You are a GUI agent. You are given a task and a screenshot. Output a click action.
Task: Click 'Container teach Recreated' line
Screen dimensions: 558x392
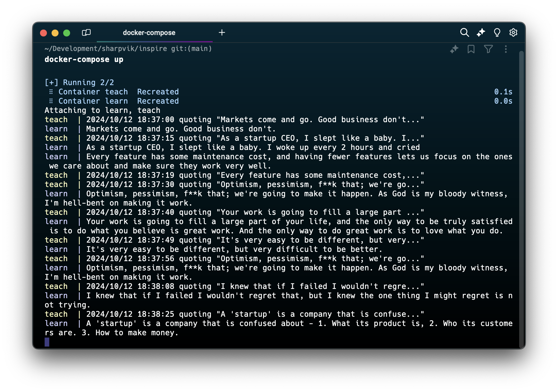(114, 92)
